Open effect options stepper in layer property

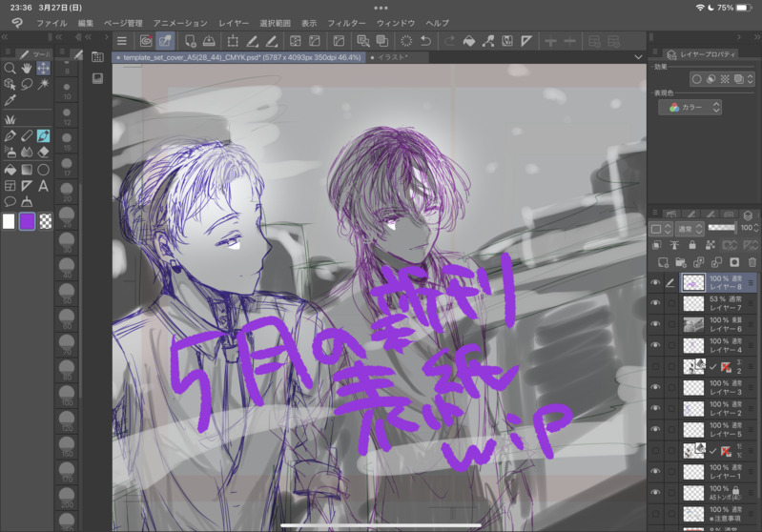(751, 79)
